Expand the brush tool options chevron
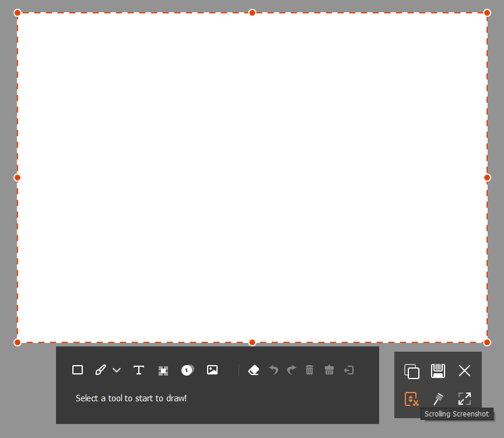504x438 pixels. 117,370
